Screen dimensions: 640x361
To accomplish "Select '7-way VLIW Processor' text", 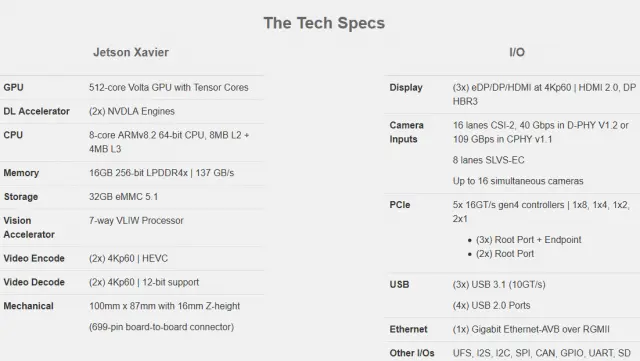I will click(136, 221).
